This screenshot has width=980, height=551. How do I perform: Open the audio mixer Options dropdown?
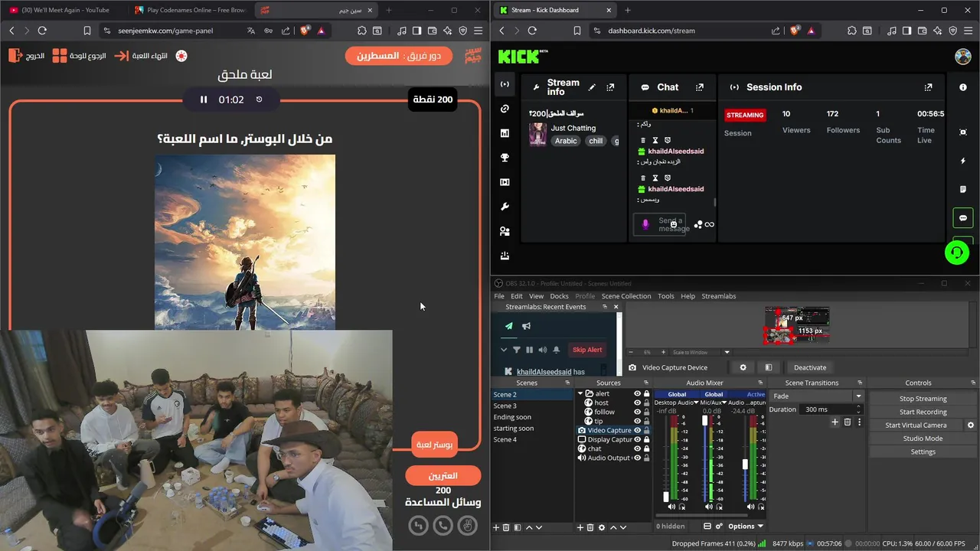[x=745, y=527]
